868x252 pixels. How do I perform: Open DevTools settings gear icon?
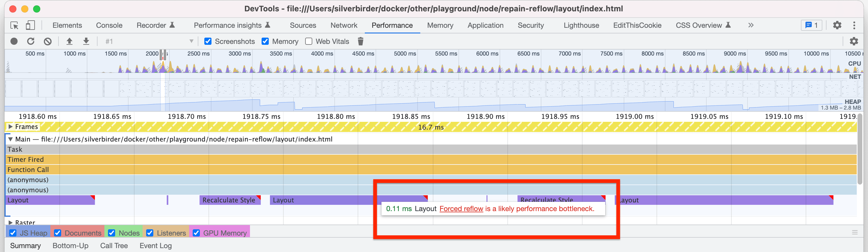pyautogui.click(x=837, y=25)
